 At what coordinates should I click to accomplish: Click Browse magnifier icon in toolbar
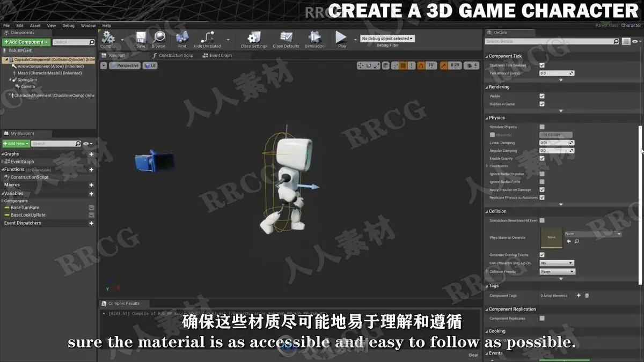tap(159, 38)
